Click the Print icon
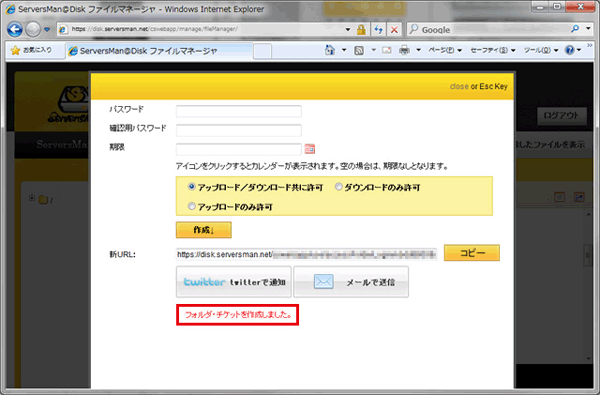 coord(404,50)
